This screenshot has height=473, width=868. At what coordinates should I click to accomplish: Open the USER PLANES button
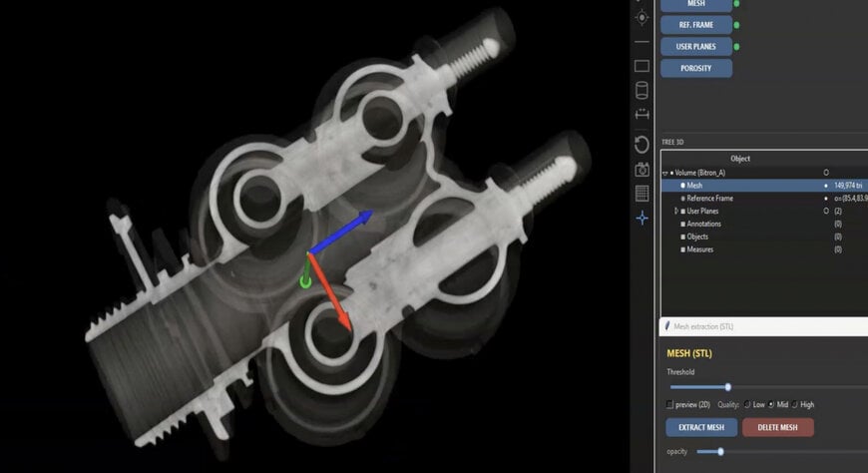[x=696, y=47]
